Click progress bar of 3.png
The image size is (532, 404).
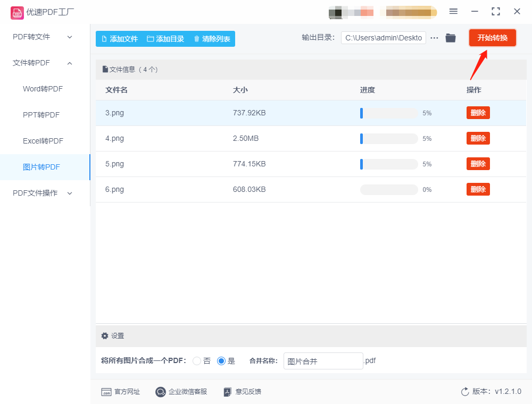click(x=389, y=113)
